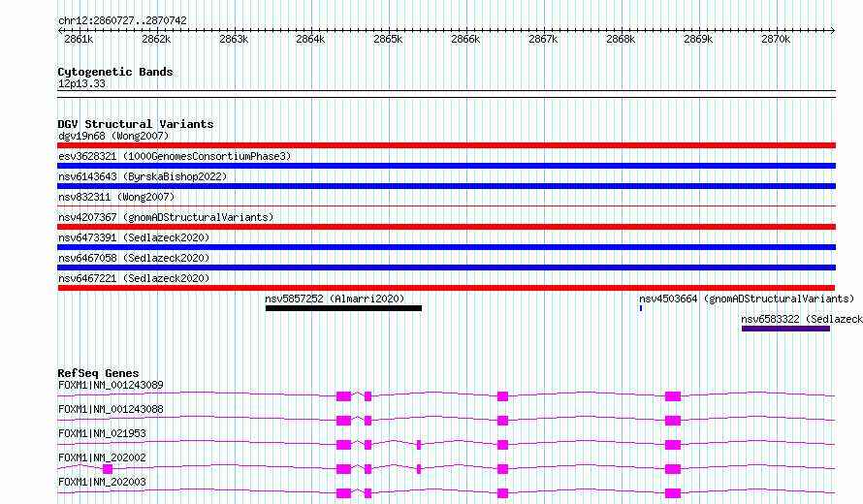Click the chr12:2860727..2870742 coordinates text
The image size is (863, 504).
[122, 20]
